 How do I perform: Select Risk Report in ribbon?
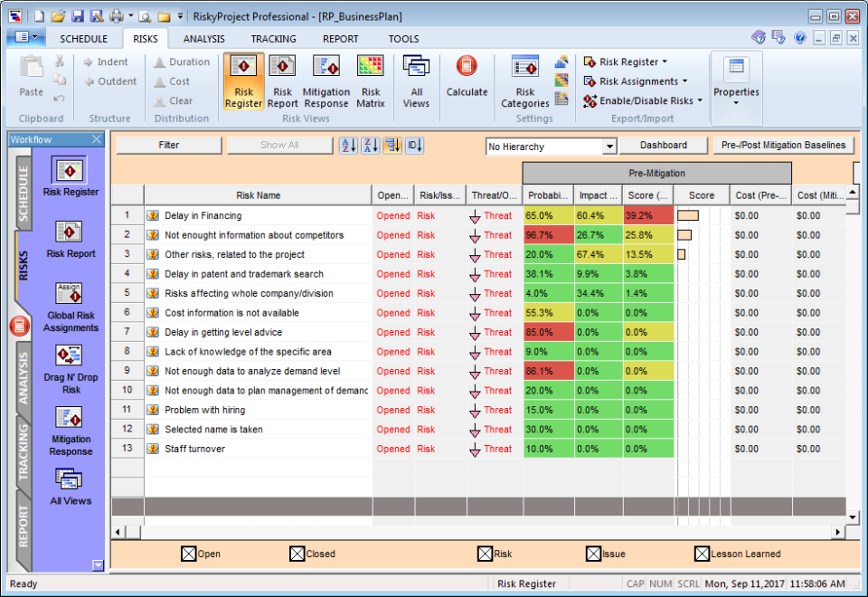[283, 81]
